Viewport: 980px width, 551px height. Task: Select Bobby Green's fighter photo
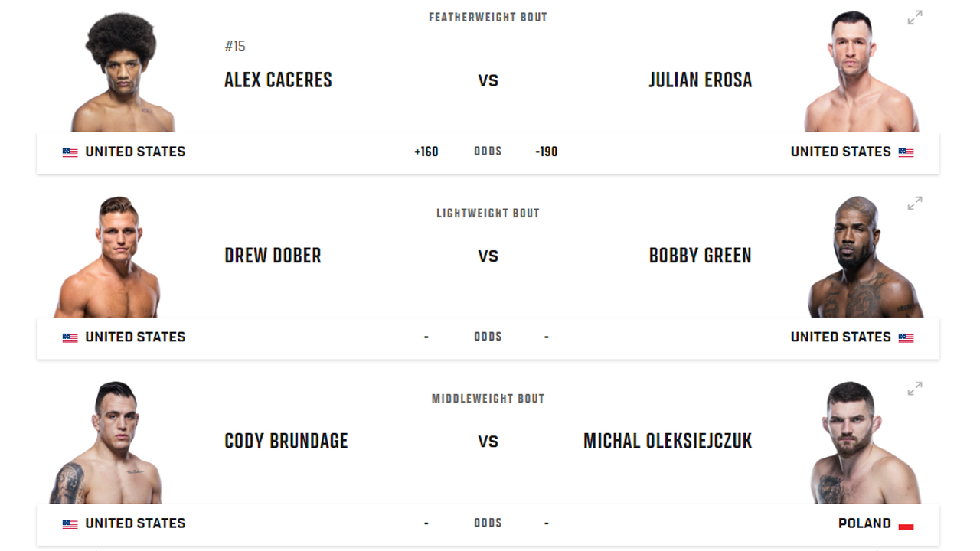click(864, 259)
